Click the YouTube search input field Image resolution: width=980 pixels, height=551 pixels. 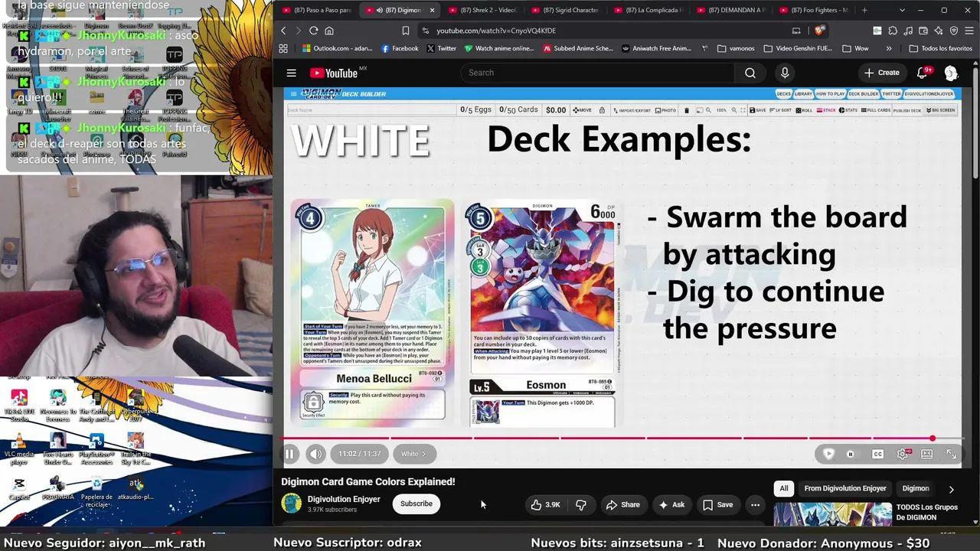pos(597,73)
